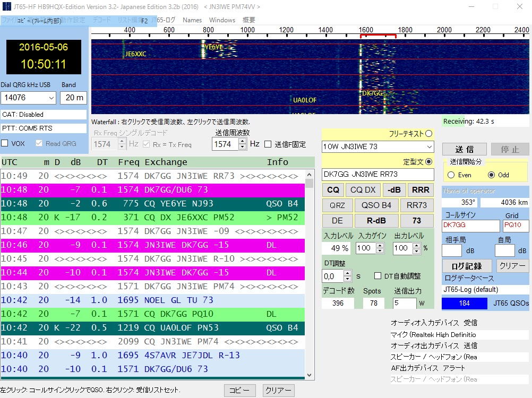Click the 送信出力 watt input field
This screenshot has height=398, width=532.
click(x=404, y=303)
